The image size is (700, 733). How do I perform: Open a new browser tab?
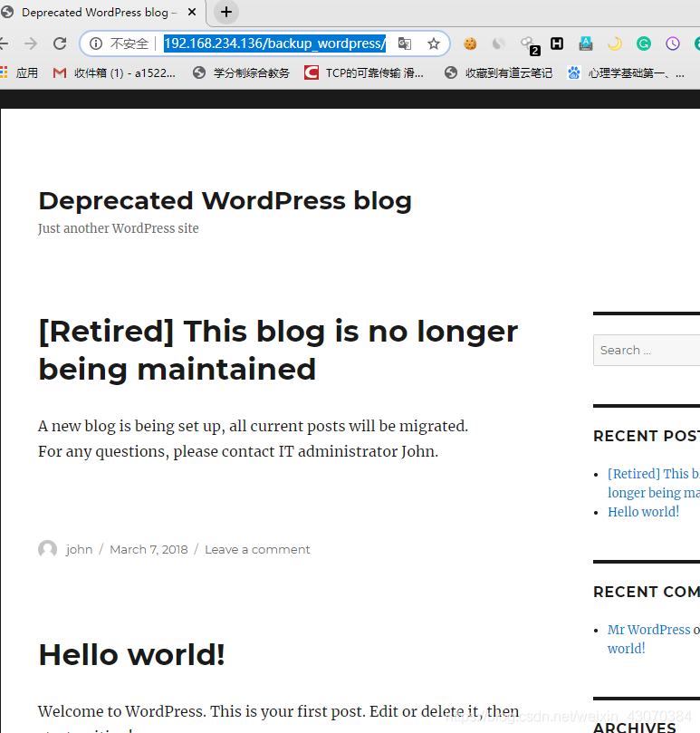(x=226, y=12)
